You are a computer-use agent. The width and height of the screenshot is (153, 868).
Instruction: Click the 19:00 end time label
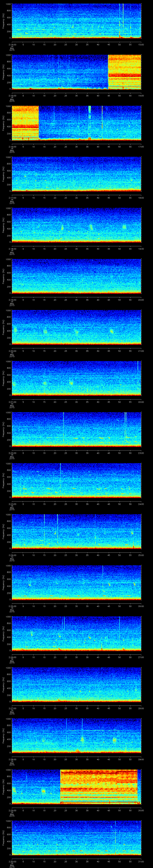click(141, 249)
